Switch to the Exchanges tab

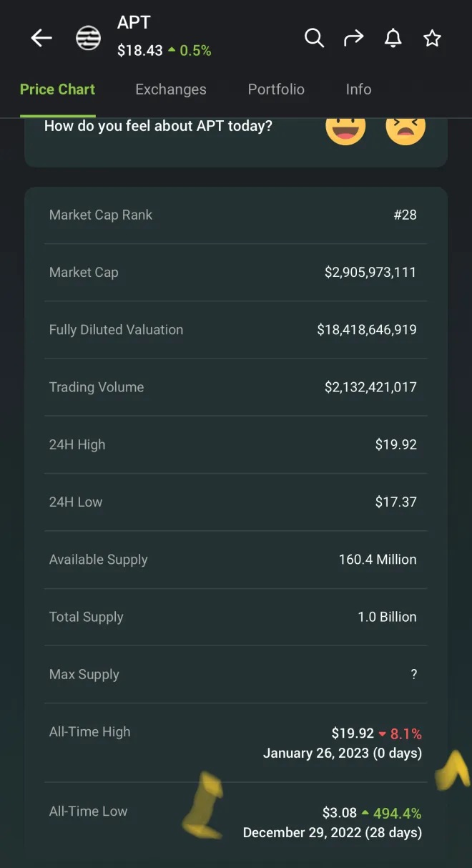[170, 89]
